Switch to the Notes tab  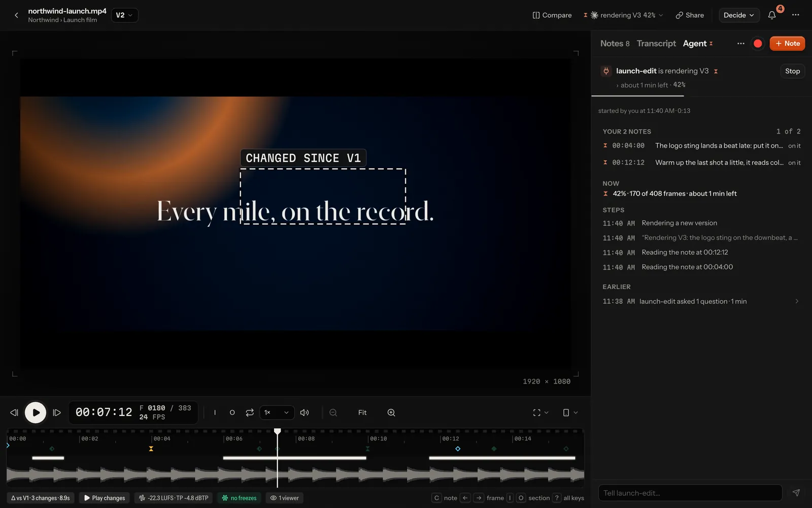[x=615, y=44]
